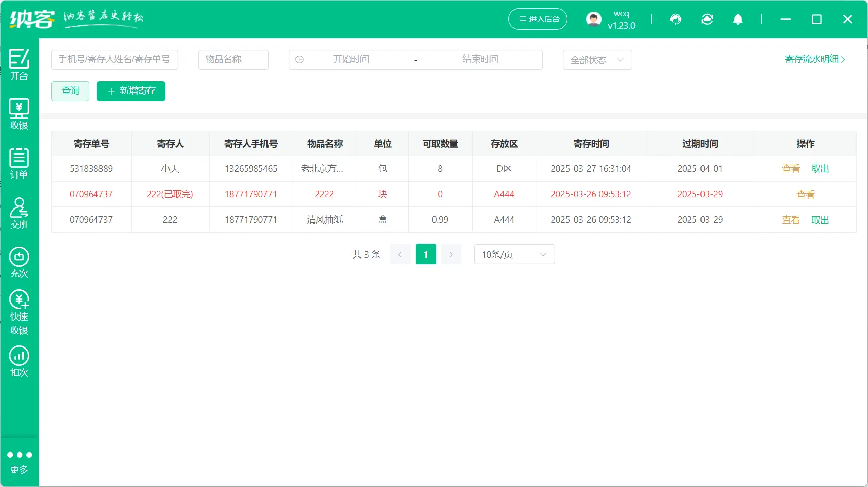The width and height of the screenshot is (868, 487).
Task: Click order number 531838889
Action: 91,169
